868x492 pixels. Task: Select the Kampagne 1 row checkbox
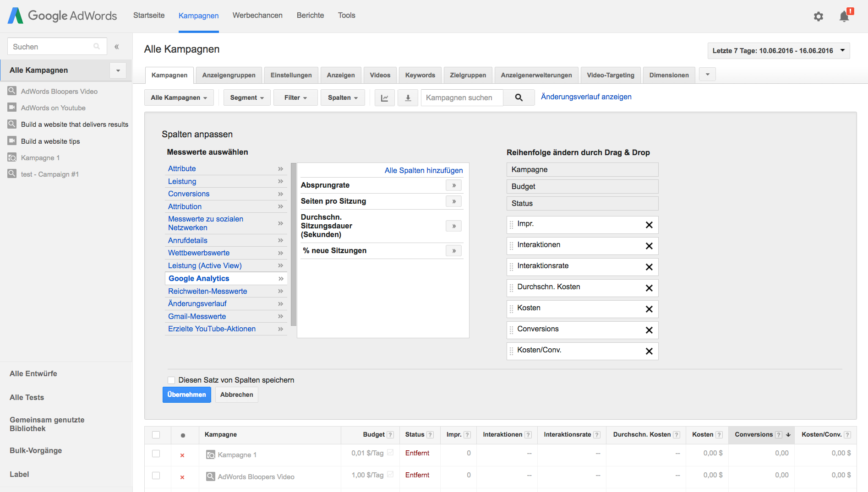[156, 454]
